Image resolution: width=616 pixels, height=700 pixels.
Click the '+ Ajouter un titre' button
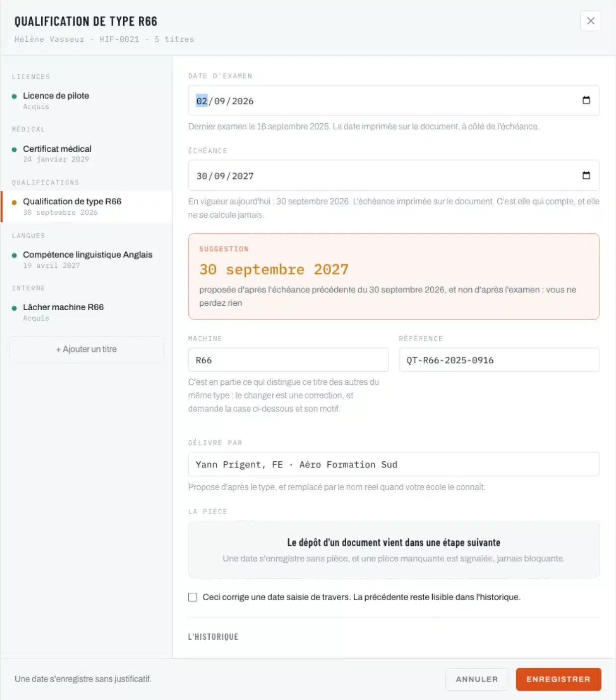tap(86, 349)
